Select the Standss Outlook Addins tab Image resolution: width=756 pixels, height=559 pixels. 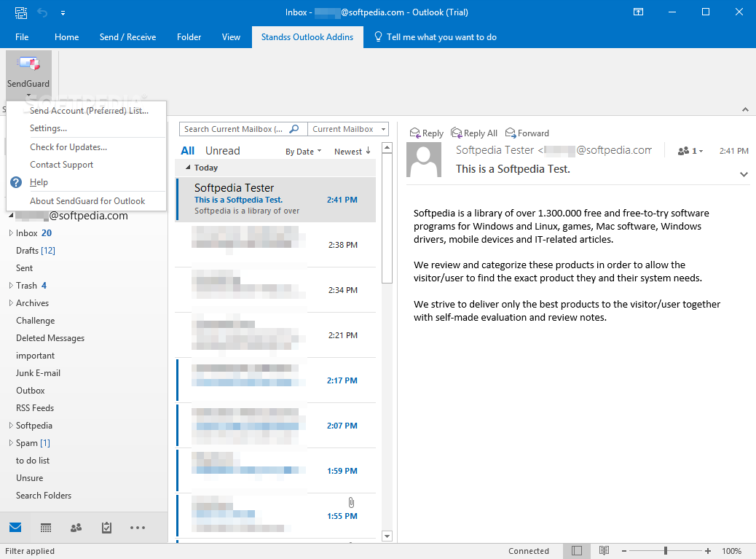(x=307, y=37)
